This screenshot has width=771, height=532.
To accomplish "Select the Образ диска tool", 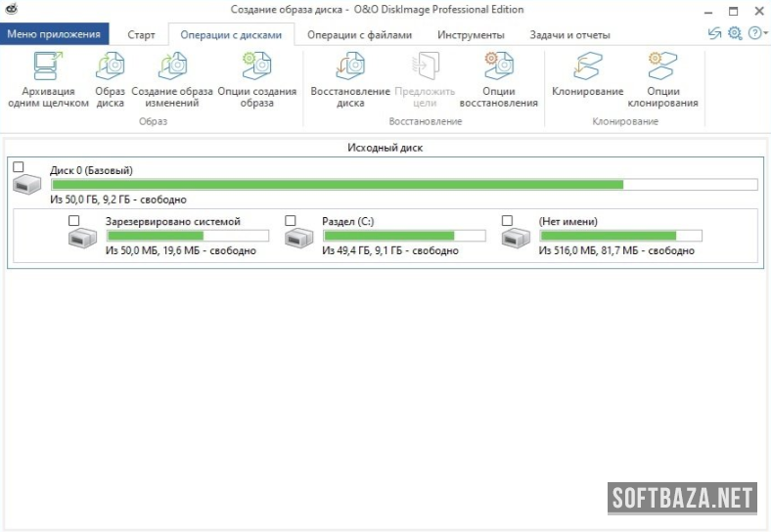I will point(110,67).
